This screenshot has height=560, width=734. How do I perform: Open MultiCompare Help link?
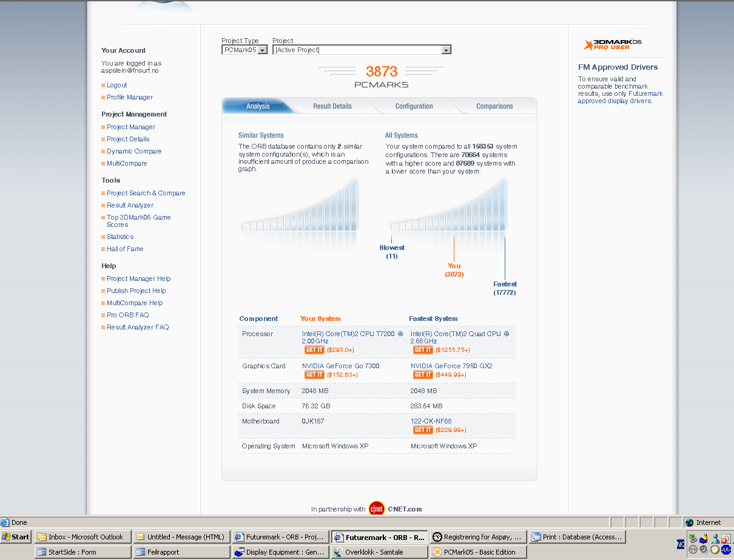pyautogui.click(x=135, y=303)
